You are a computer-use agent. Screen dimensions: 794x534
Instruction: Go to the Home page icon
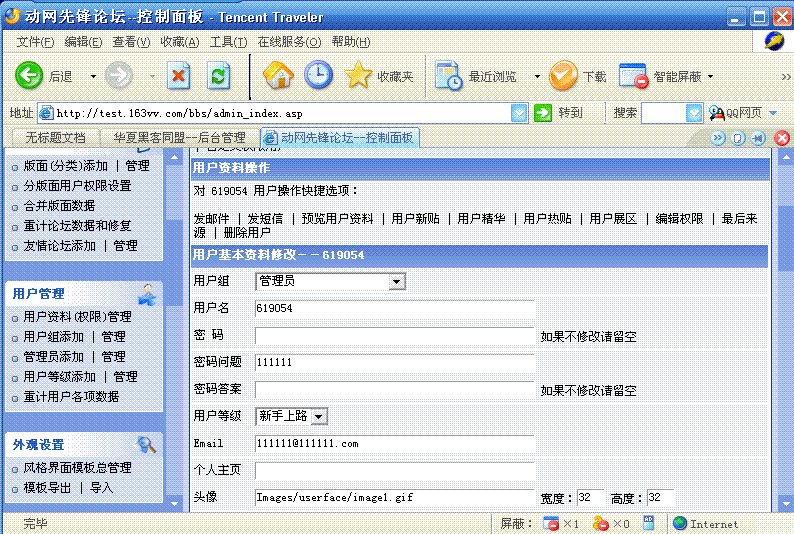click(x=278, y=75)
